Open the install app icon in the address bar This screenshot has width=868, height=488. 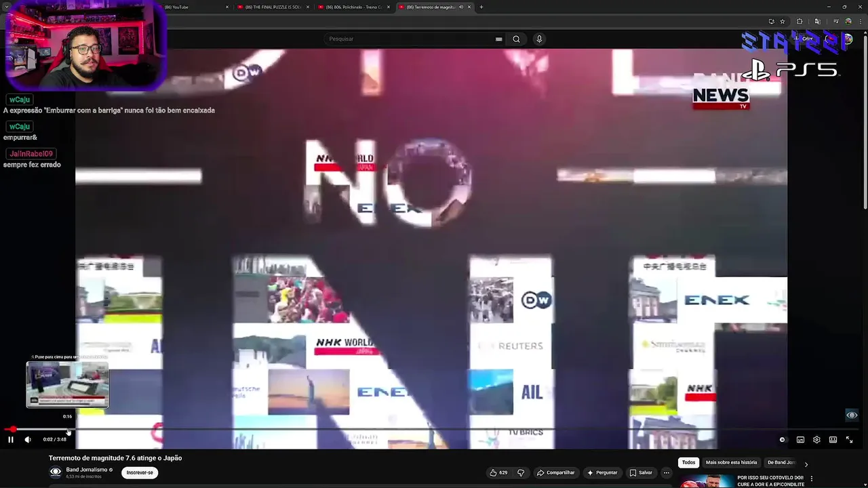771,21
